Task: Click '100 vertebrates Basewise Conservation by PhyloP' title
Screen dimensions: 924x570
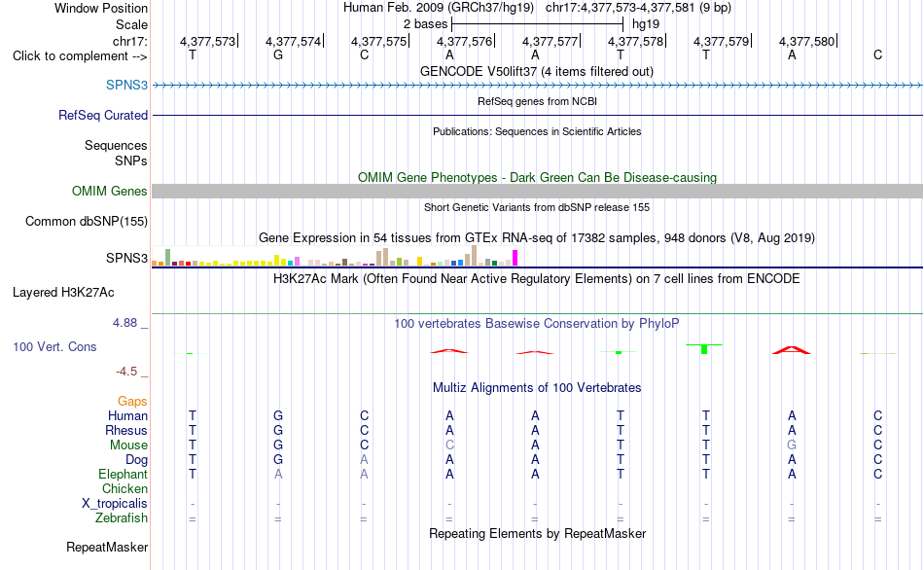Action: [537, 324]
